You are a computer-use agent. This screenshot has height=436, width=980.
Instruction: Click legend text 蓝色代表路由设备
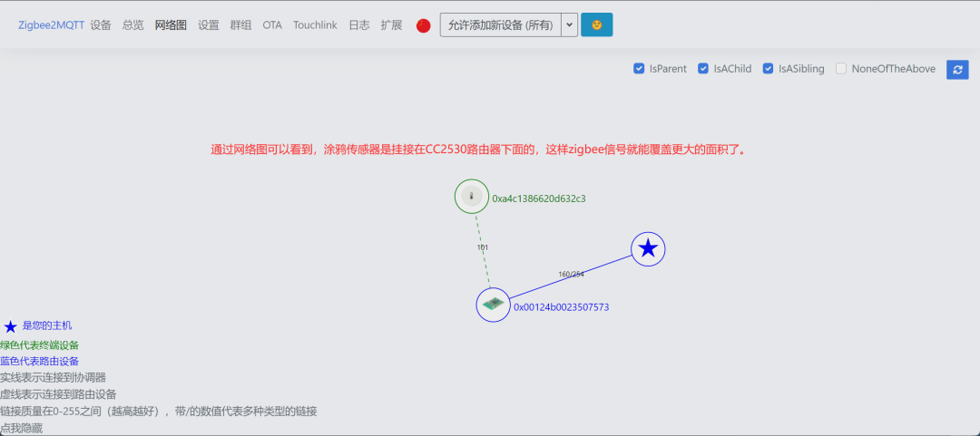39,361
